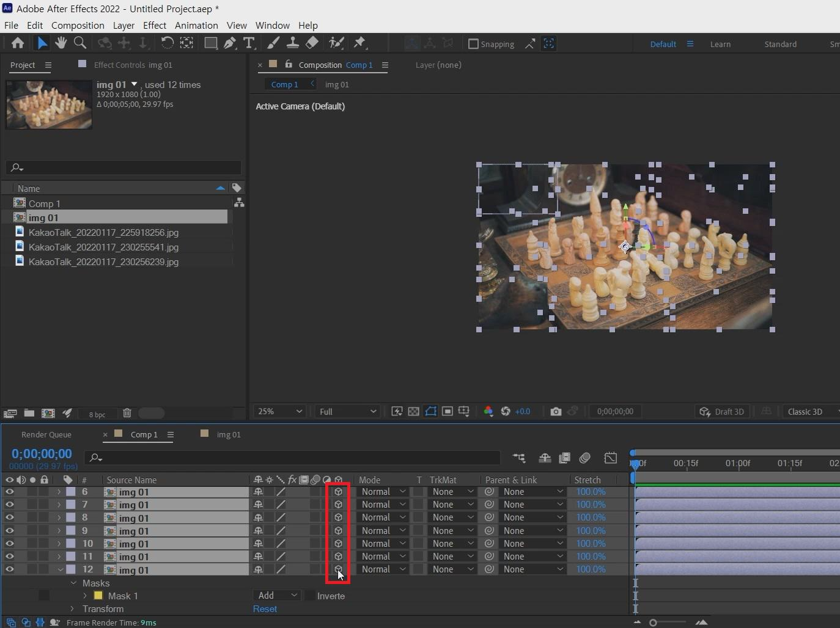Open the Animation menu
The height and width of the screenshot is (628, 840).
pos(196,25)
